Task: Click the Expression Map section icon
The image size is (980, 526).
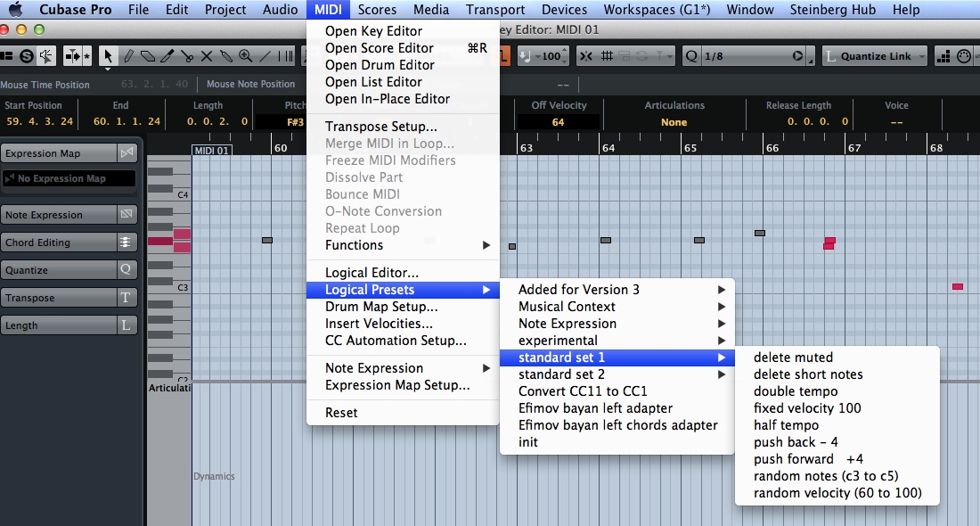Action: point(127,153)
